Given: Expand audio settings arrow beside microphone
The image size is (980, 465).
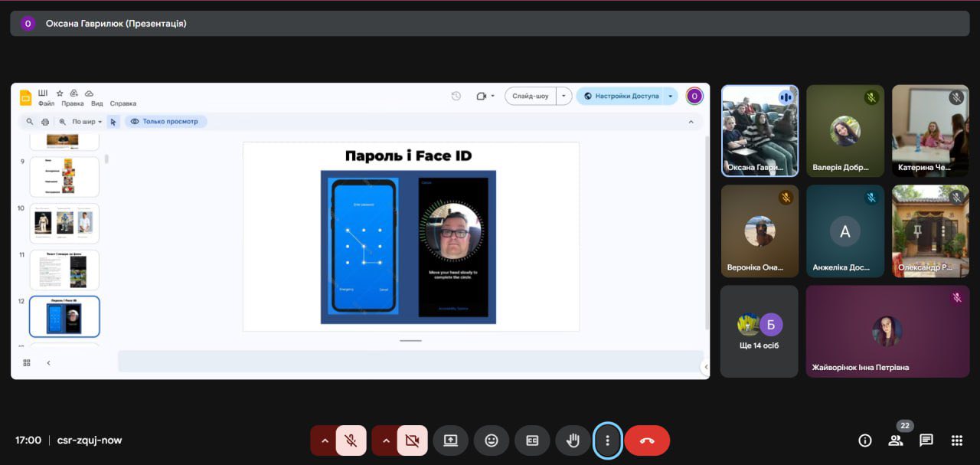Looking at the screenshot, I should click(x=325, y=440).
